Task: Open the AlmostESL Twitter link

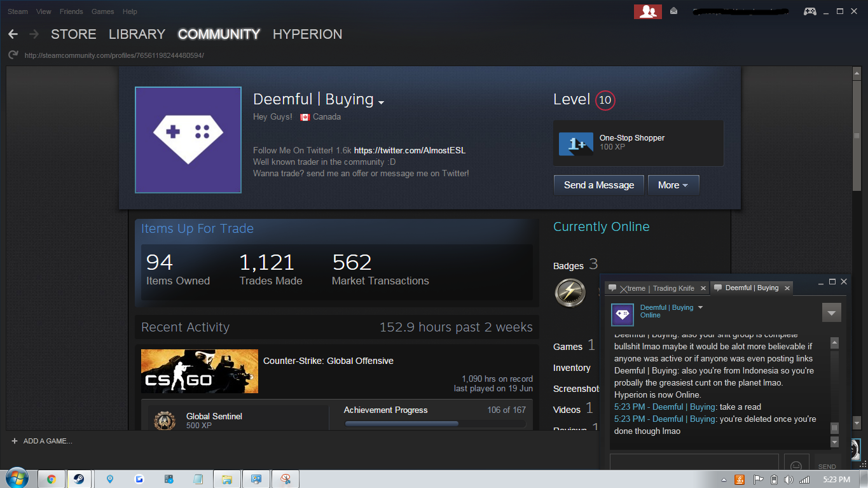Action: [x=410, y=151]
